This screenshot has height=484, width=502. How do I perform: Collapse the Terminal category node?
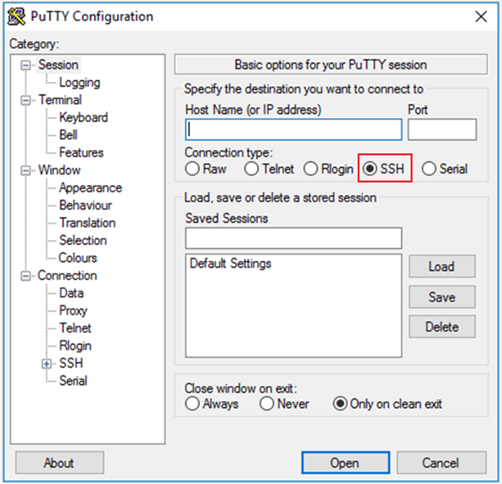26,100
